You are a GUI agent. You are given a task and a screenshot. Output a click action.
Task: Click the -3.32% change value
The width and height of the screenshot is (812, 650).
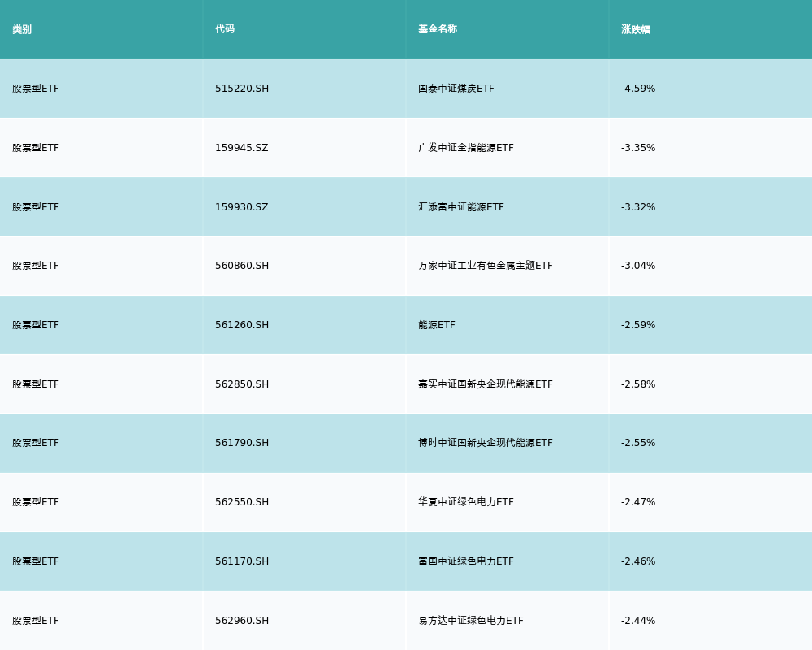638,207
